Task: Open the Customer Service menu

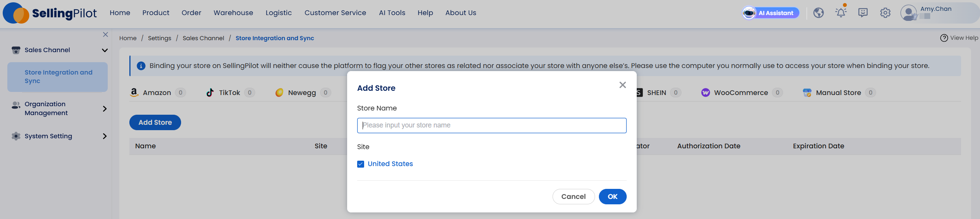Action: click(335, 13)
